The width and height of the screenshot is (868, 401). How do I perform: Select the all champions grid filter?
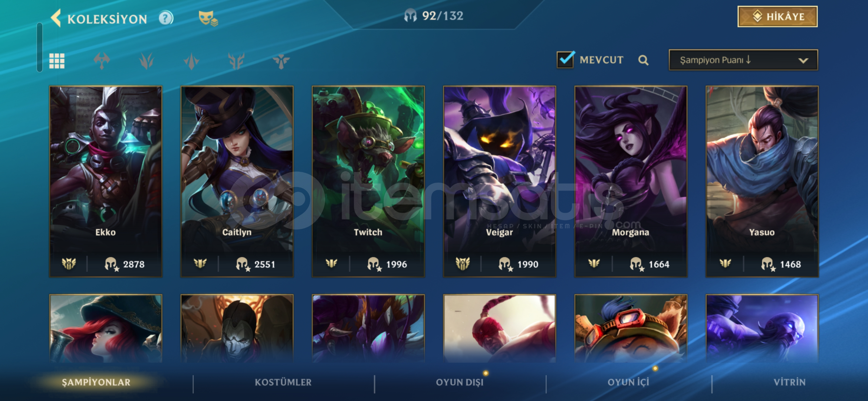coord(57,61)
